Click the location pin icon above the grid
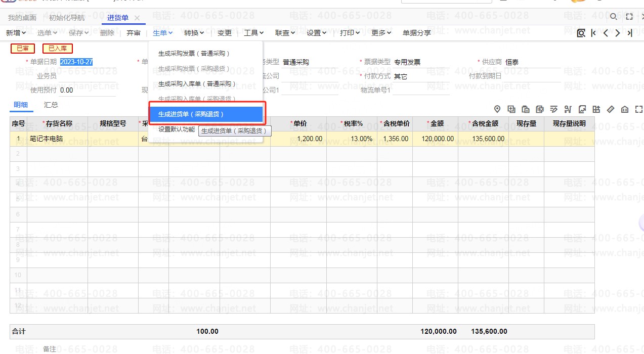Image resolution: width=644 pixels, height=354 pixels. pos(497,109)
